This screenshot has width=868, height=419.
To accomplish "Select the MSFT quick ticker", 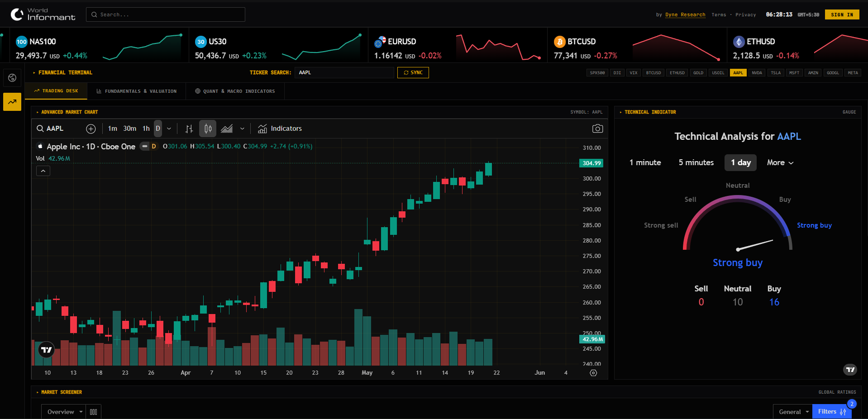I will tap(794, 73).
